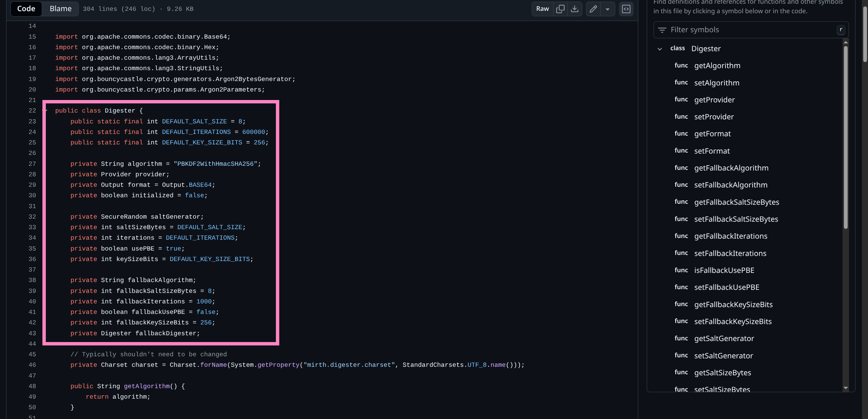Screen dimensions: 868x419
Task: Click the 'r' keyboard shortcut badge
Action: tap(841, 30)
